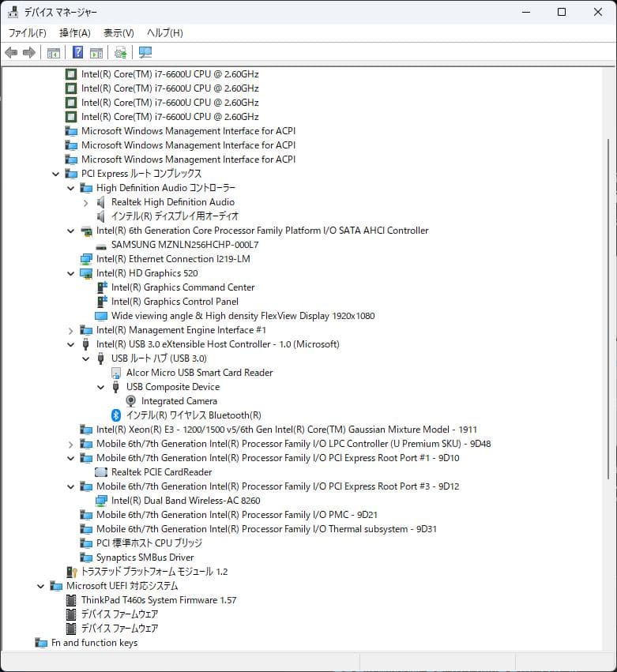The image size is (617, 672).
Task: Click the Back arrow in the toolbar
Action: click(11, 53)
